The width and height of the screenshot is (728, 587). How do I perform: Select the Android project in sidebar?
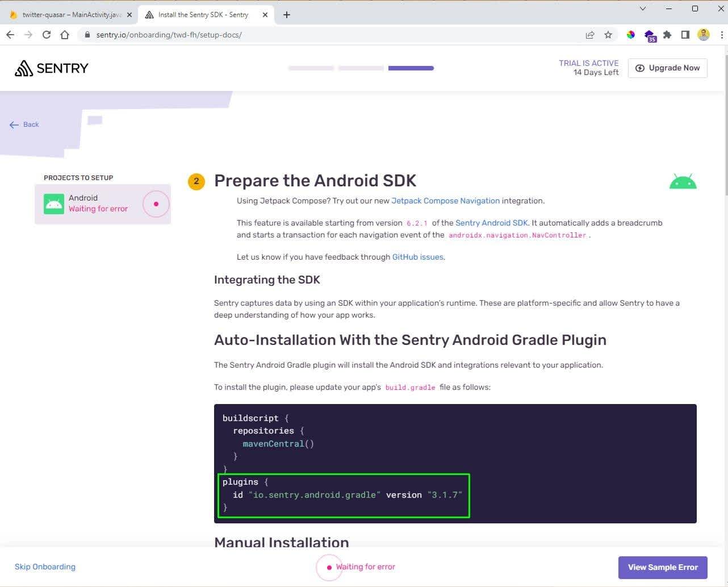click(103, 204)
